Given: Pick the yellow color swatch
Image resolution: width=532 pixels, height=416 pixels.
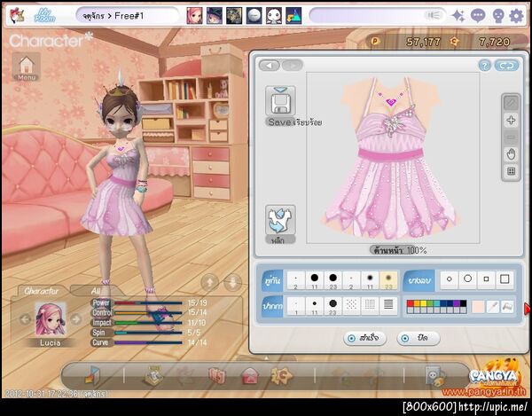Looking at the screenshot, I should 423,303.
